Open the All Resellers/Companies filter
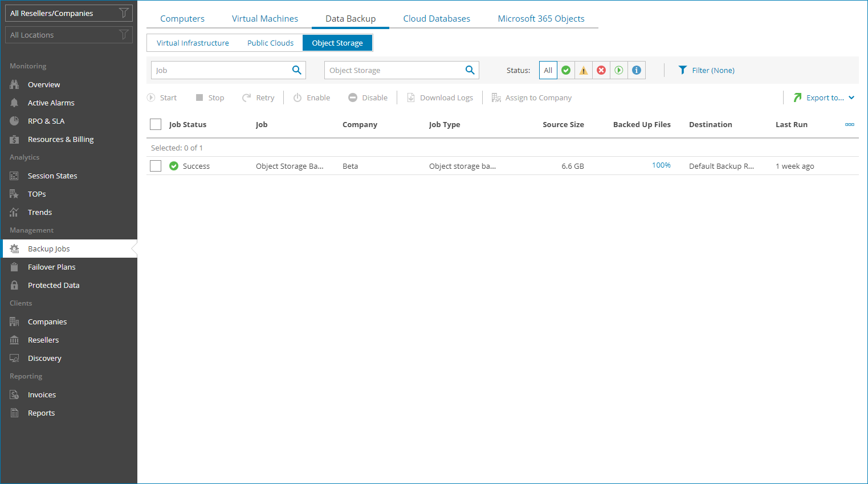868x484 pixels. [69, 13]
